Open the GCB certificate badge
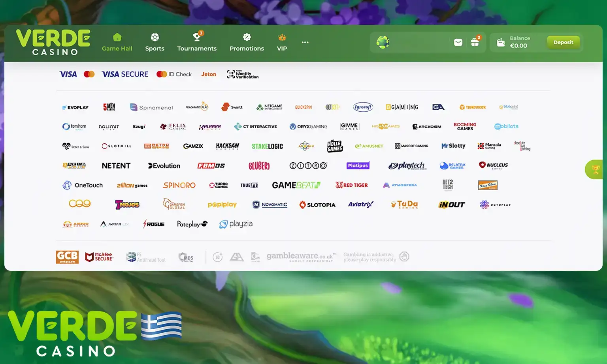The width and height of the screenshot is (607, 364). pos(67,257)
